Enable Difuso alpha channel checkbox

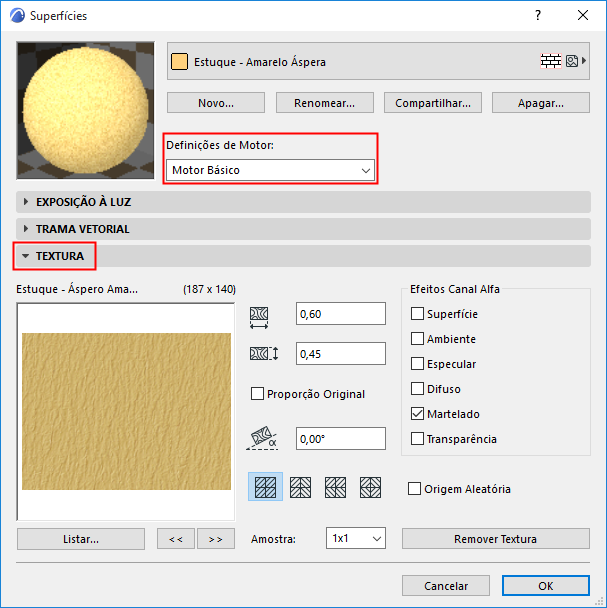[417, 389]
